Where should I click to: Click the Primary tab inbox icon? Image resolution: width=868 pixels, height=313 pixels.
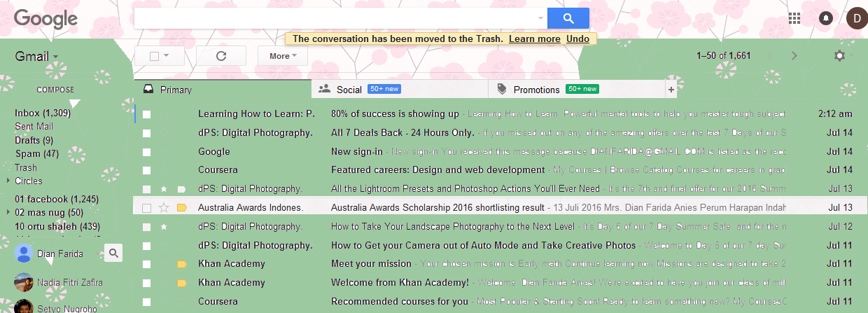[148, 90]
